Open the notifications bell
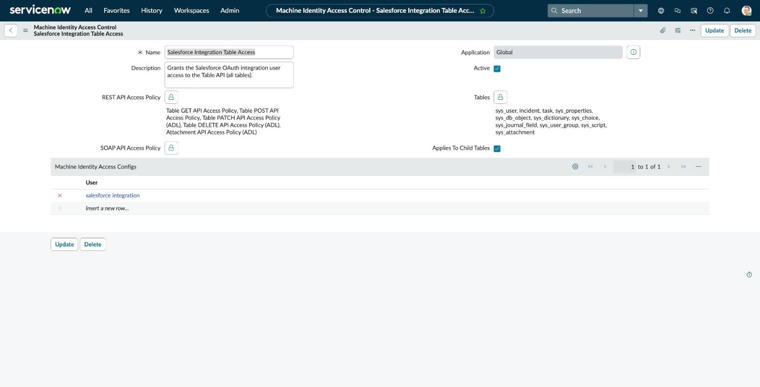 click(x=727, y=11)
